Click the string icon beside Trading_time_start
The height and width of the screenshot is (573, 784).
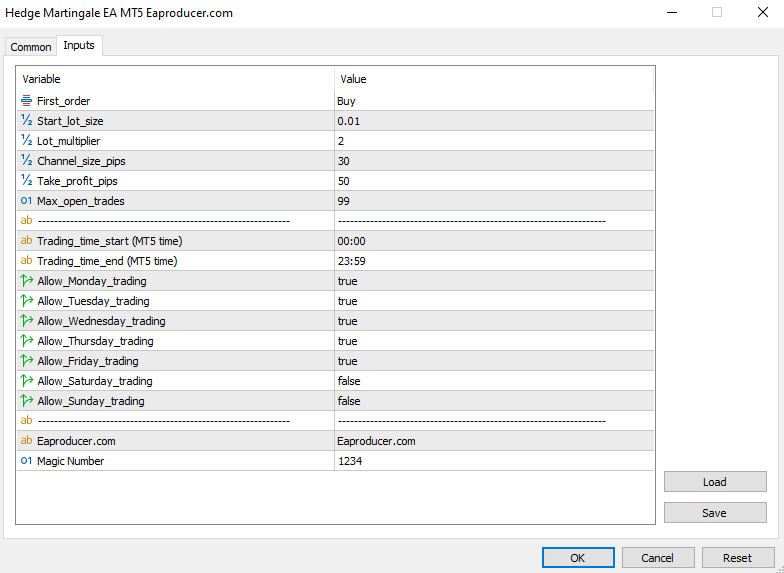click(26, 241)
